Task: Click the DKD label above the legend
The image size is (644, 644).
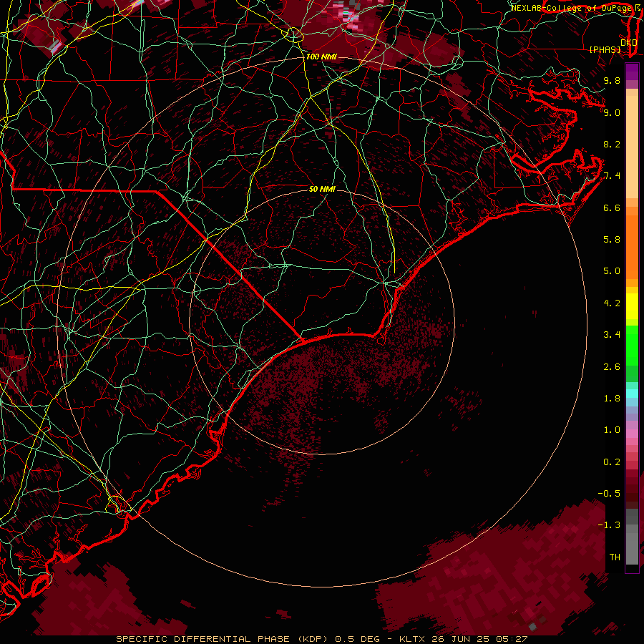Action: 629,43
